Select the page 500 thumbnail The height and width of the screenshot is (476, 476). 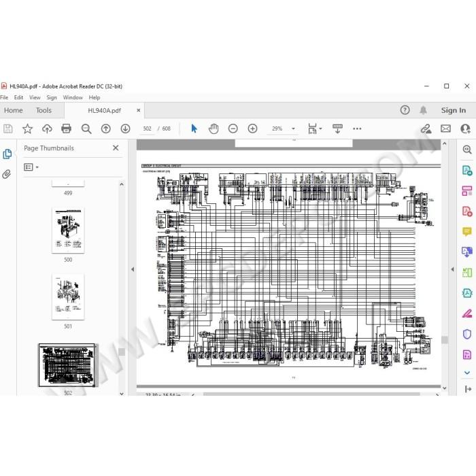click(x=68, y=230)
